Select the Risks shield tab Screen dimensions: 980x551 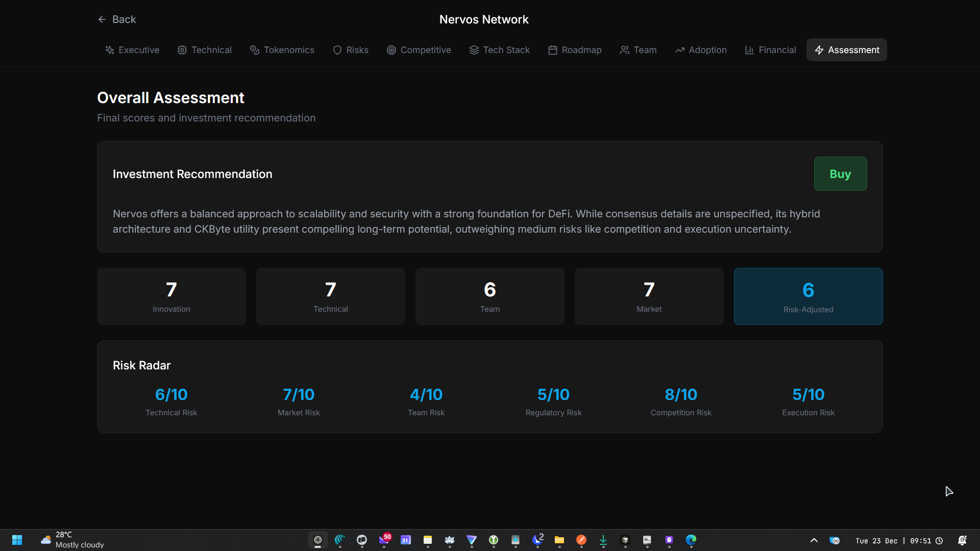(350, 50)
